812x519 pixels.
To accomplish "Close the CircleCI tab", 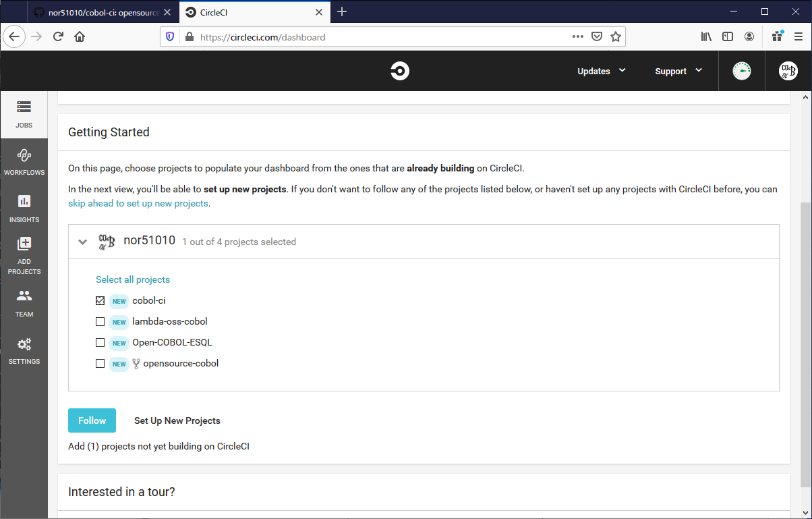I will point(318,12).
